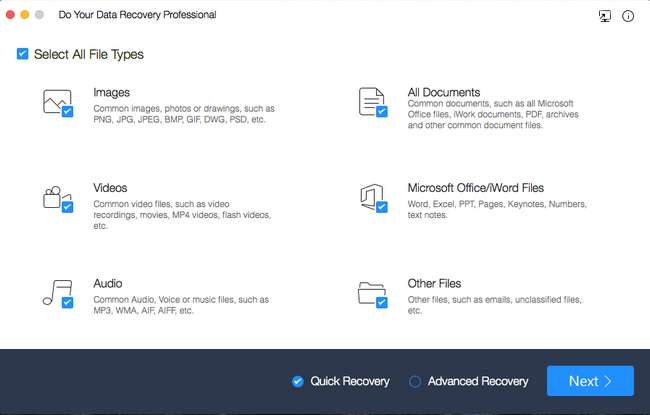Toggle the Images checkbox
Screen dimensions: 650x415
pos(68,112)
